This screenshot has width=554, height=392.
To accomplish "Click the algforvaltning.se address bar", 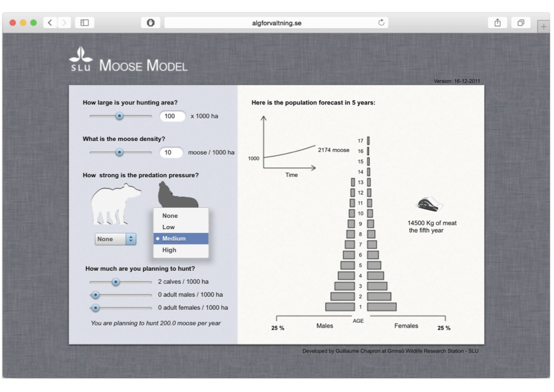I will click(x=276, y=23).
